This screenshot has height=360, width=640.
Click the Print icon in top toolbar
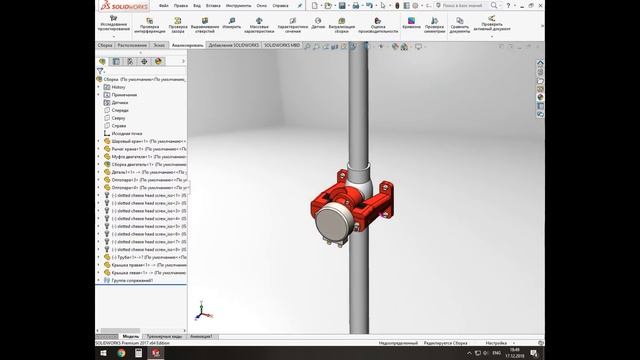[x=356, y=6]
